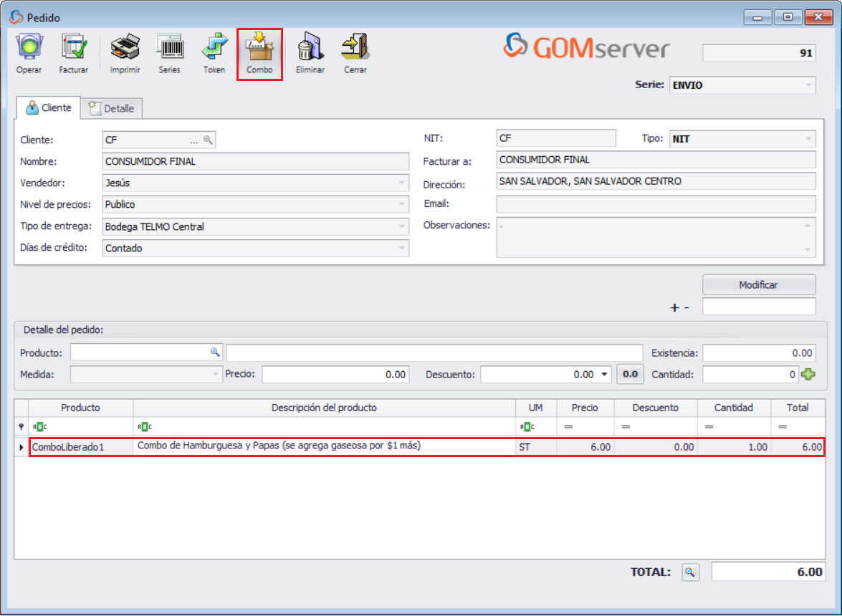Click the Token toolbar icon

[x=214, y=47]
